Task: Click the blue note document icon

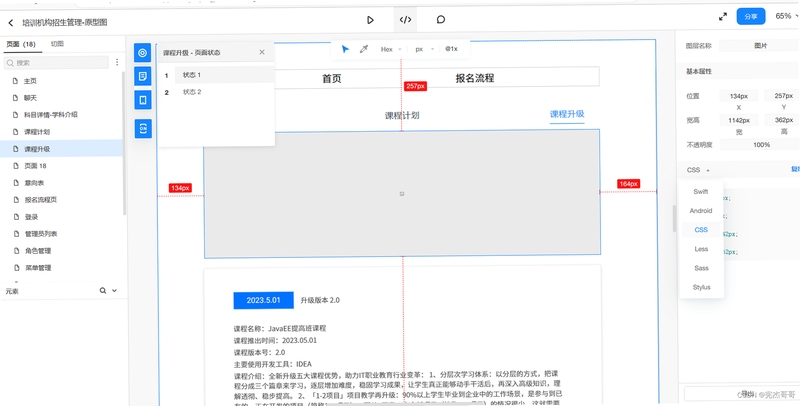Action: (143, 77)
